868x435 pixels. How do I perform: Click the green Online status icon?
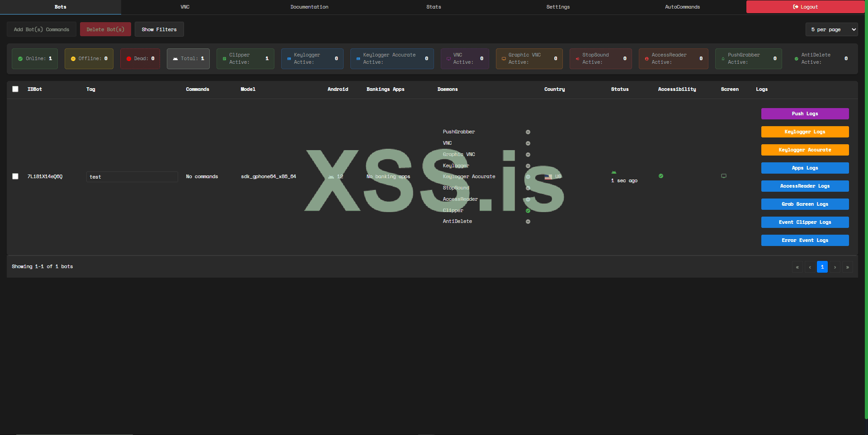(x=20, y=59)
